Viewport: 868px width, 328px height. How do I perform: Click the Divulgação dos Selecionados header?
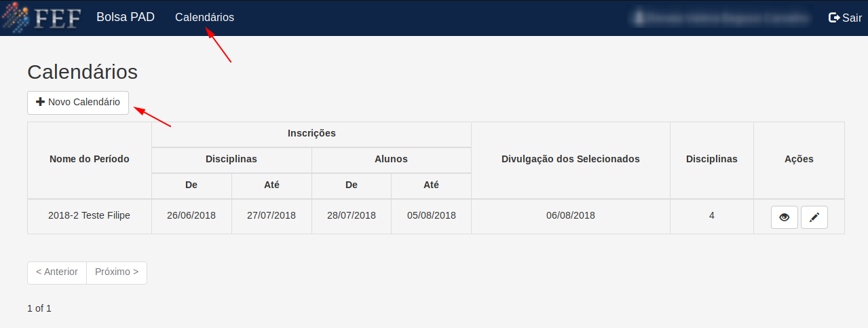(x=571, y=160)
